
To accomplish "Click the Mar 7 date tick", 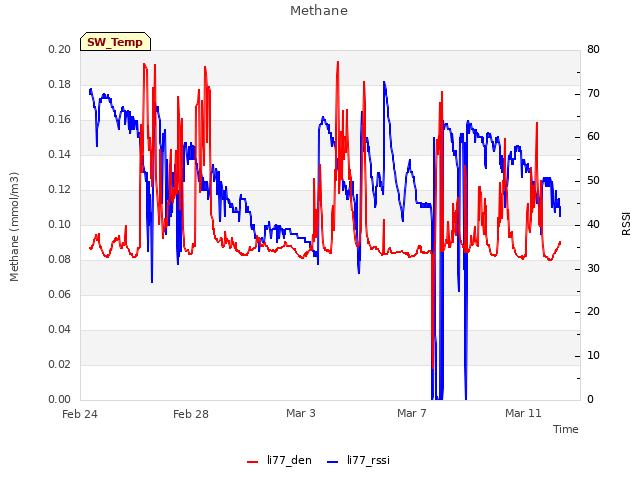I will (412, 413).
